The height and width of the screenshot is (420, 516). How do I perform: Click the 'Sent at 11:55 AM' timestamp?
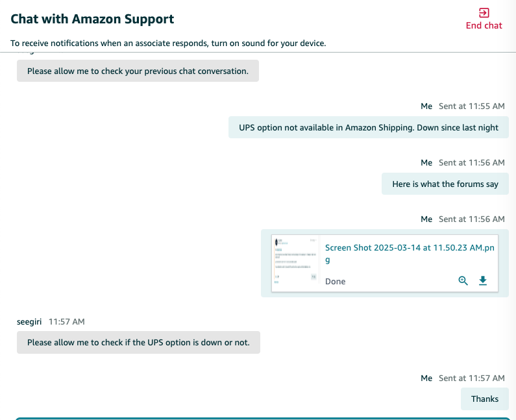point(472,106)
